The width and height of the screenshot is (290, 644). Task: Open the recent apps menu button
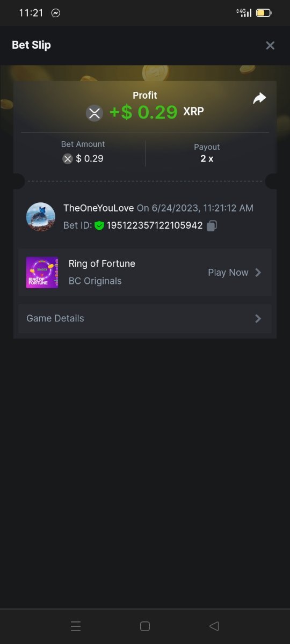[x=76, y=626]
